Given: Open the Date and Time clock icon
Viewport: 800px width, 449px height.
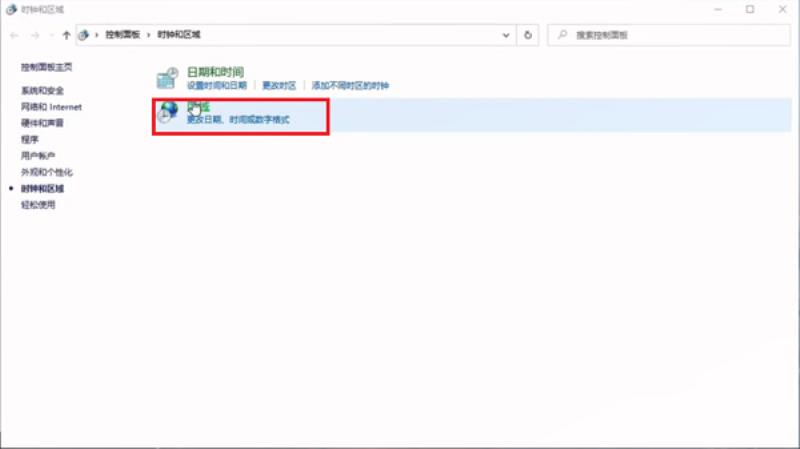Looking at the screenshot, I should coord(167,78).
